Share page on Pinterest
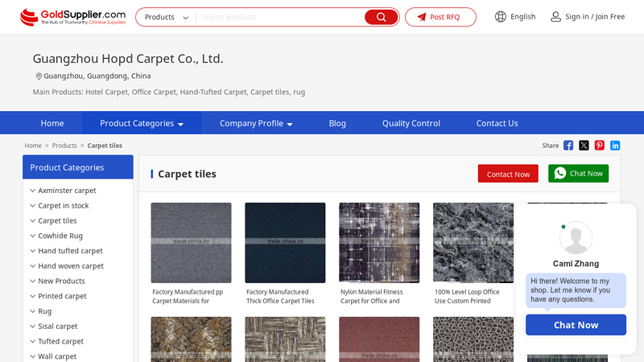 [599, 146]
